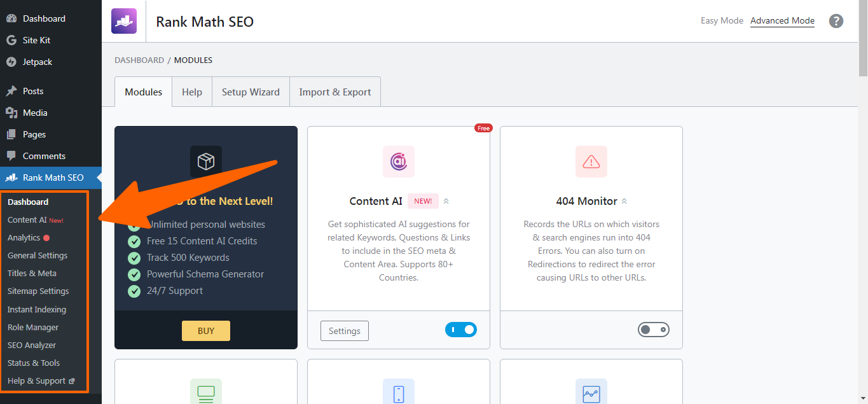Select Rank Math SEO in the sidebar
Screen dimensions: 868x404
click(x=51, y=178)
